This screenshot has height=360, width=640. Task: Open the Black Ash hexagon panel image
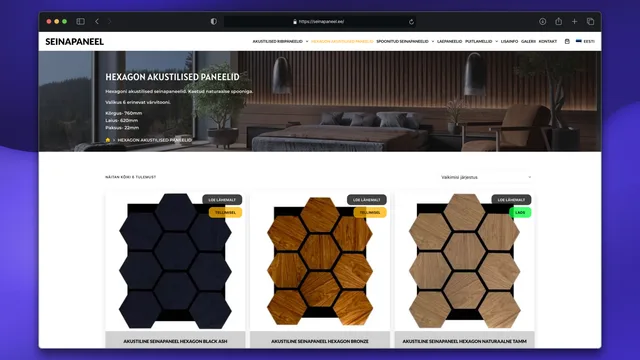click(x=176, y=261)
